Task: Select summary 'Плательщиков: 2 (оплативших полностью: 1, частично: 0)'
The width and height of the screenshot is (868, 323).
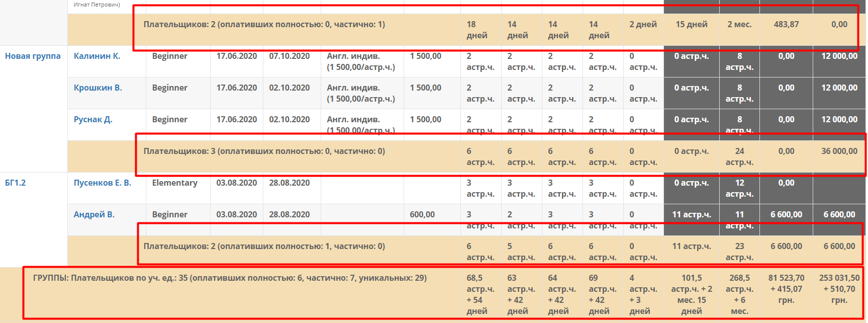Action: point(264,246)
